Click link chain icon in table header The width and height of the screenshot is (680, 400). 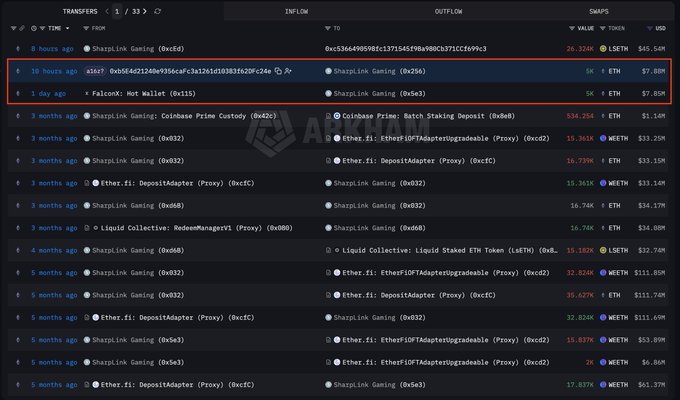[x=22, y=28]
